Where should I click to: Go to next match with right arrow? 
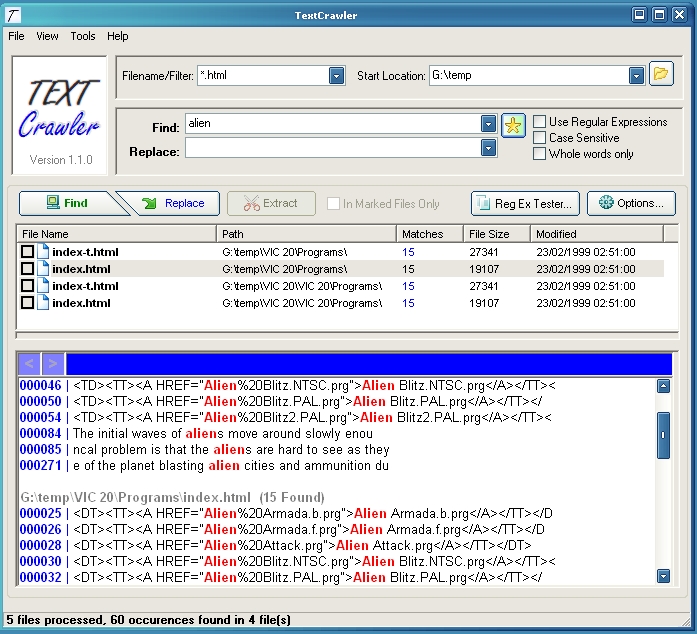point(53,364)
